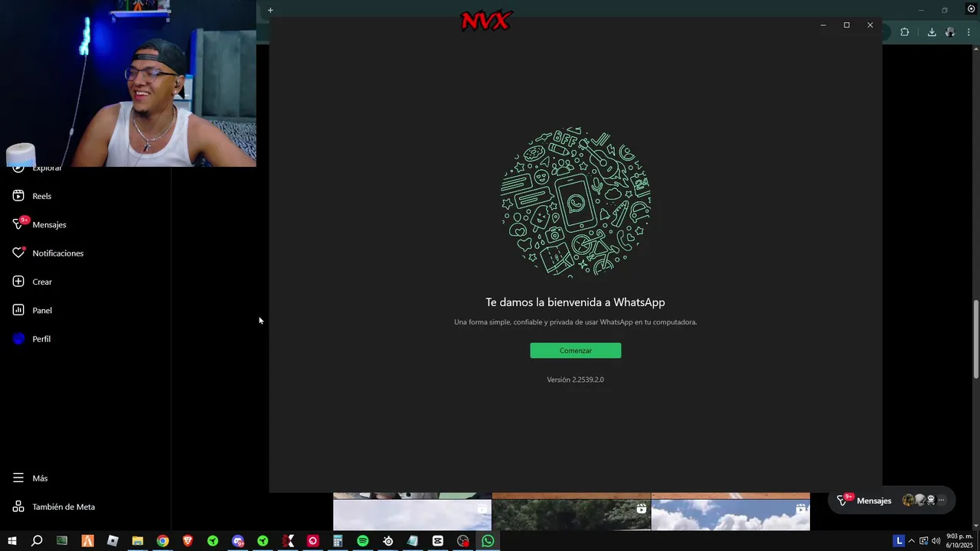Open Reels in Instagram sidebar
The height and width of the screenshot is (551, 980).
click(31, 196)
